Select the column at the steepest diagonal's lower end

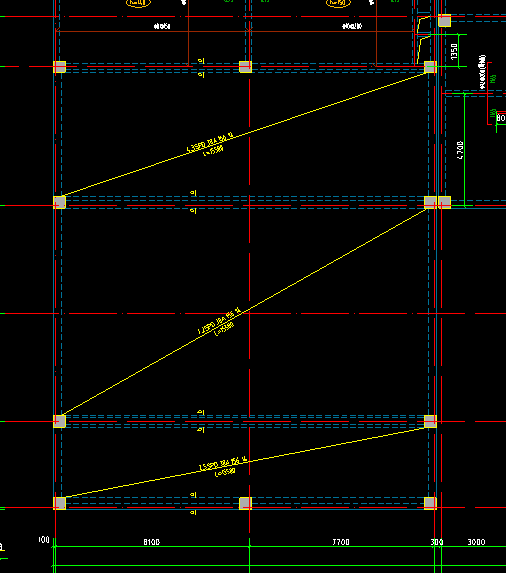point(60,421)
